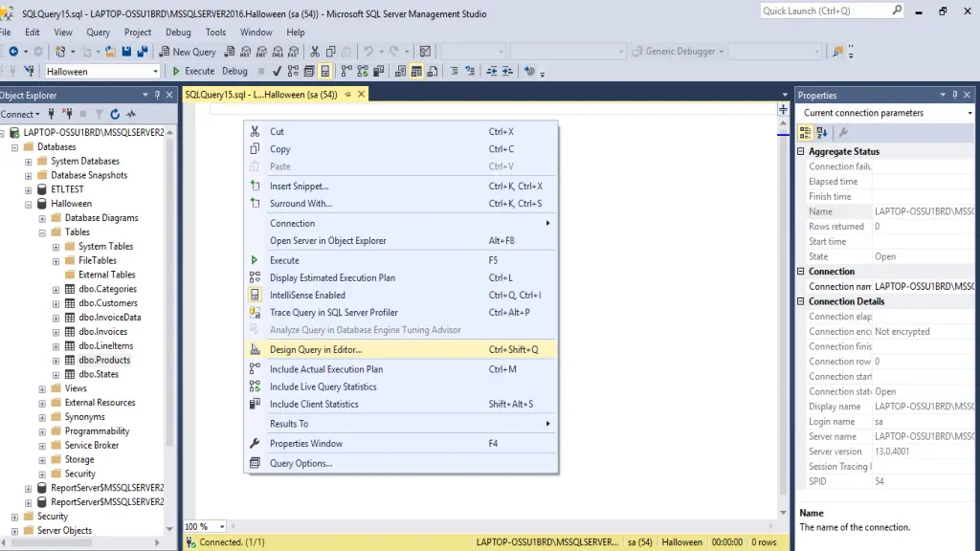Collapse the Connection Details section
Screen dimensions: 980x551
801,301
